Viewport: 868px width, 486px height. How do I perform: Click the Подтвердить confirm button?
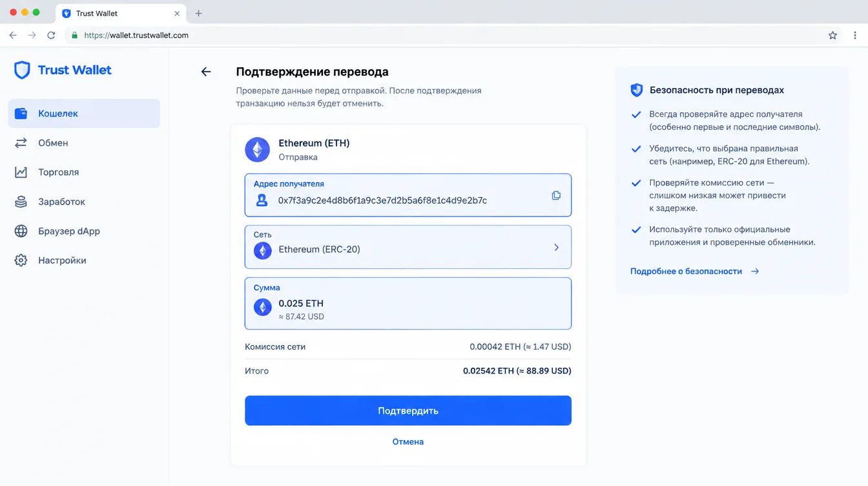click(408, 410)
